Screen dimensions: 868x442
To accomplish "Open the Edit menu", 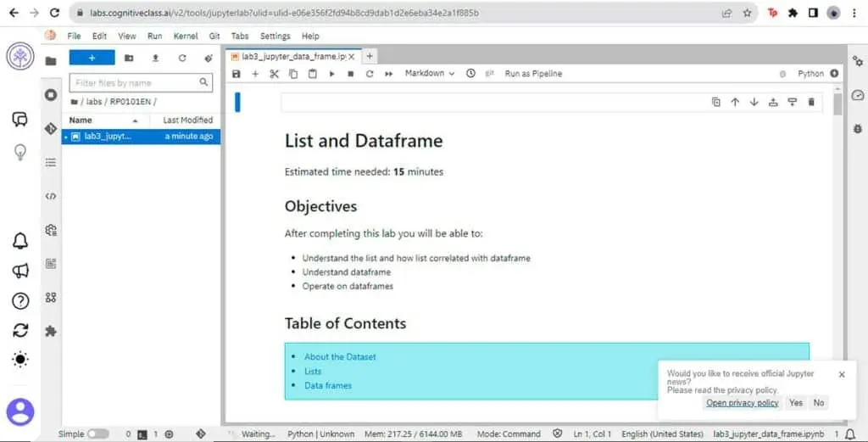I will 100,36.
